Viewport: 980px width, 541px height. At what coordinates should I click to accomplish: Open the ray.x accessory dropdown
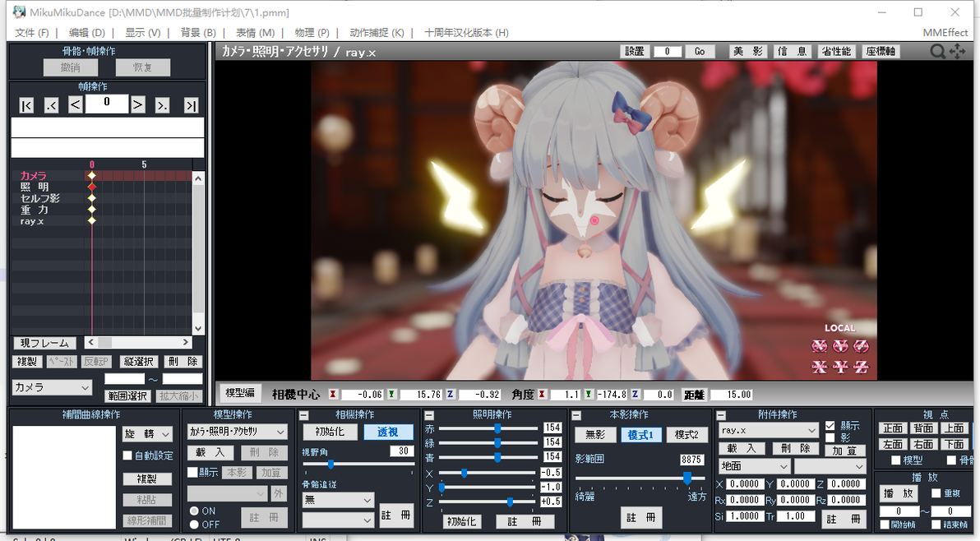(768, 431)
